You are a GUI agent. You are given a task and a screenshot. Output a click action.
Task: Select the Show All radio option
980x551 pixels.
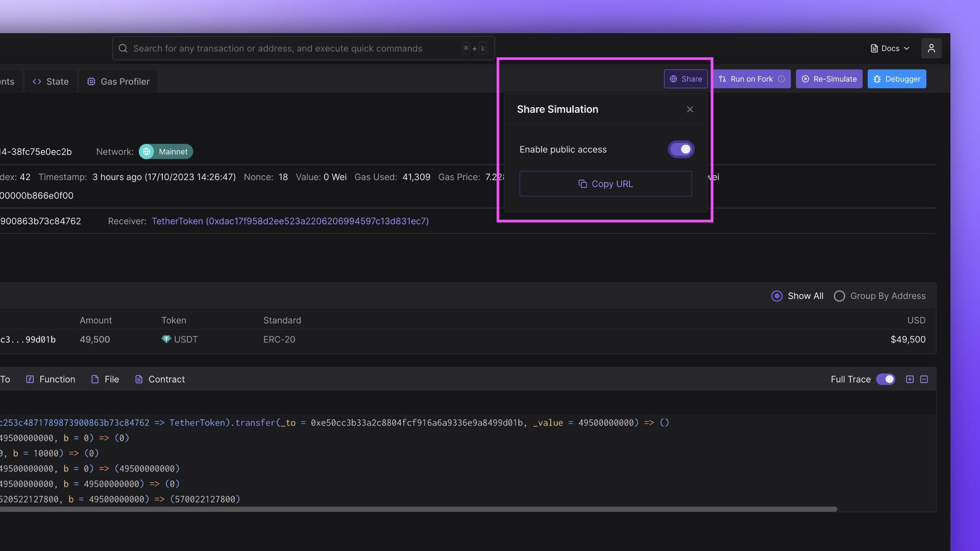777,296
